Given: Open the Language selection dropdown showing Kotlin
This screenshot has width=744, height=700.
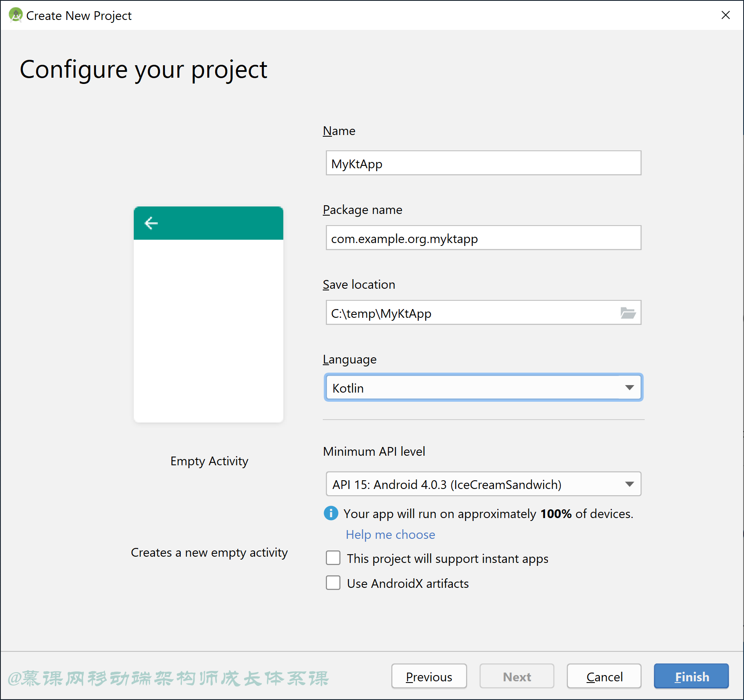Looking at the screenshot, I should [x=483, y=387].
